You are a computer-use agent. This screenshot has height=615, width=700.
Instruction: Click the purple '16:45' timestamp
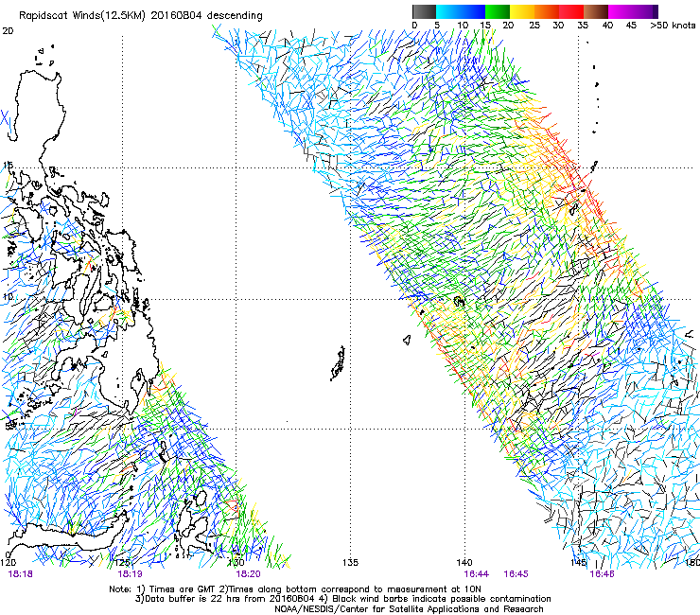pos(516,574)
